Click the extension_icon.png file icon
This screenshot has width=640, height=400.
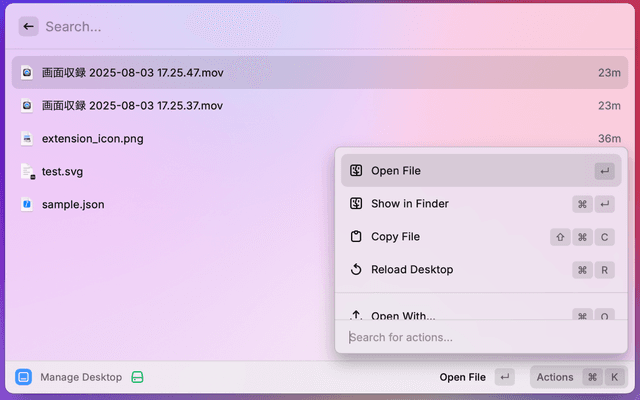27,139
